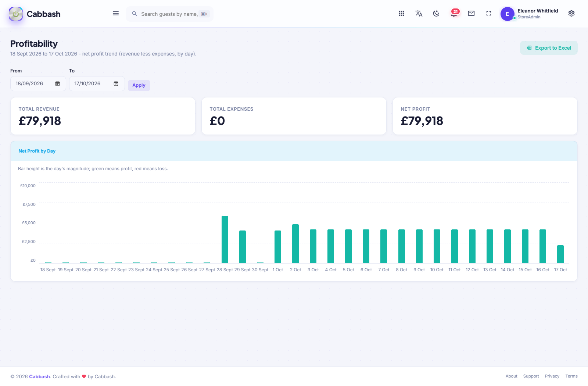Open the settings gear icon

pyautogui.click(x=571, y=14)
